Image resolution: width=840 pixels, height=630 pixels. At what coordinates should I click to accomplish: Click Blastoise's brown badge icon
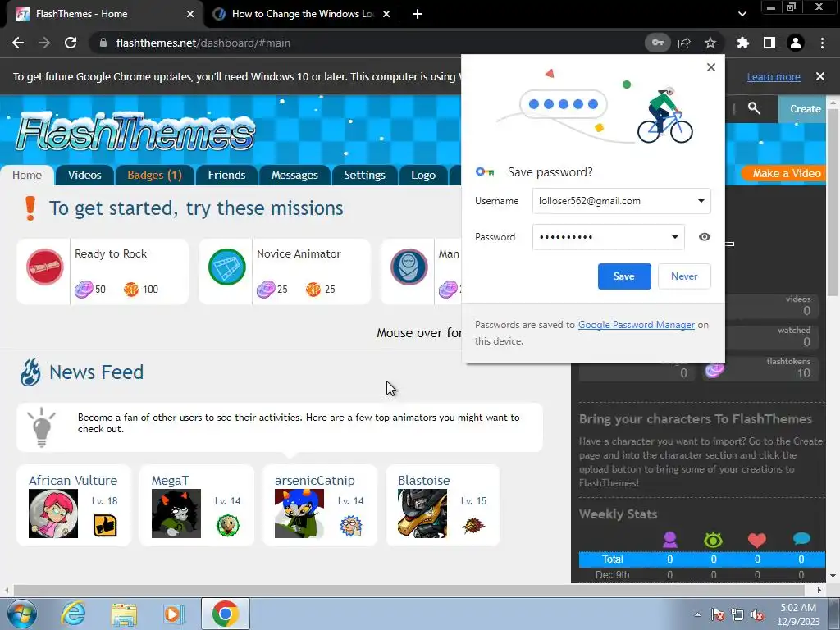(473, 526)
